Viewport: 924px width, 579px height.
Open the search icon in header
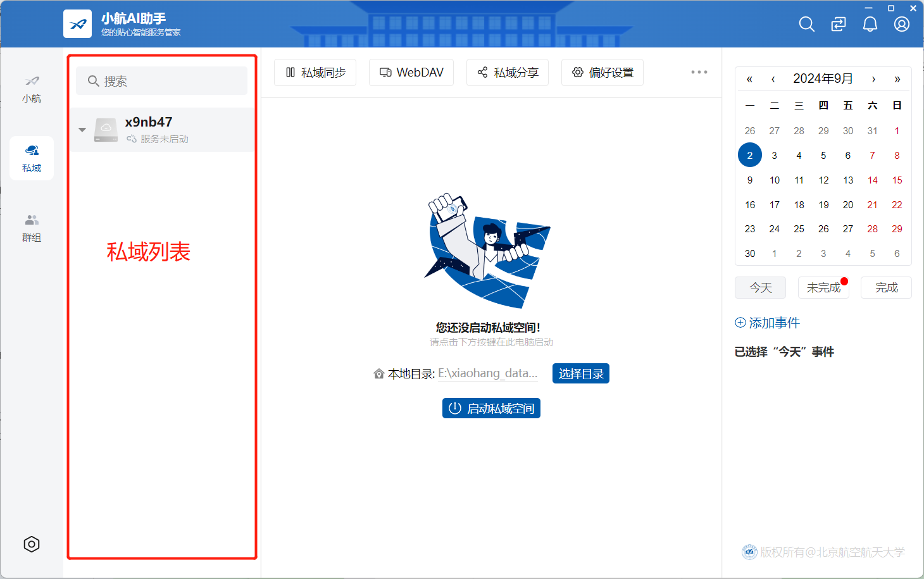click(x=806, y=24)
